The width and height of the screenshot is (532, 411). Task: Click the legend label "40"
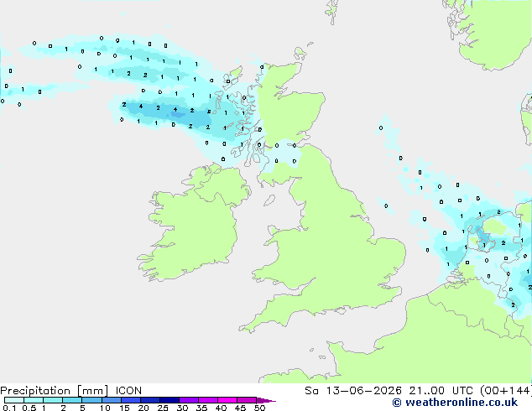pos(221,408)
